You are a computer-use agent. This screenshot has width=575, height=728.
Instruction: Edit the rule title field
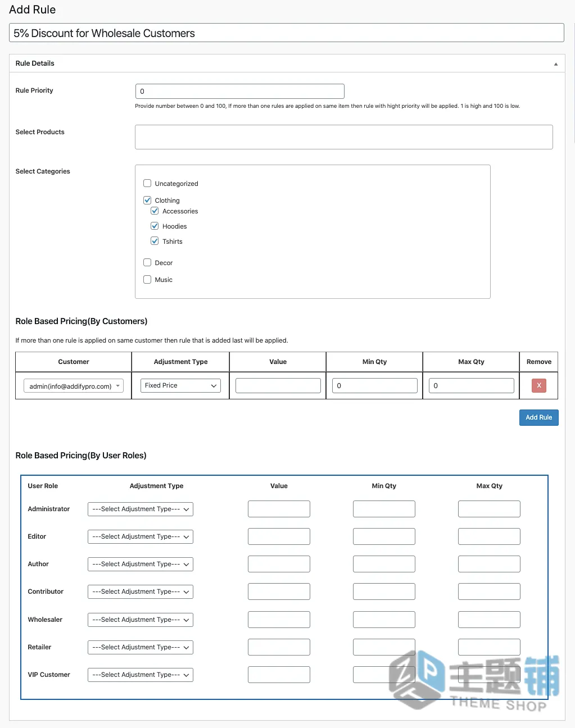(x=287, y=33)
